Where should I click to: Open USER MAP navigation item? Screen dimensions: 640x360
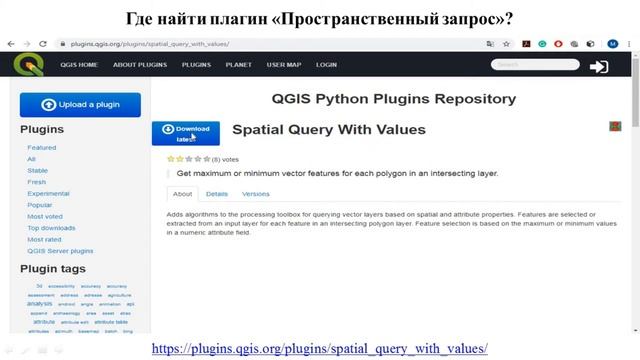[x=284, y=64]
